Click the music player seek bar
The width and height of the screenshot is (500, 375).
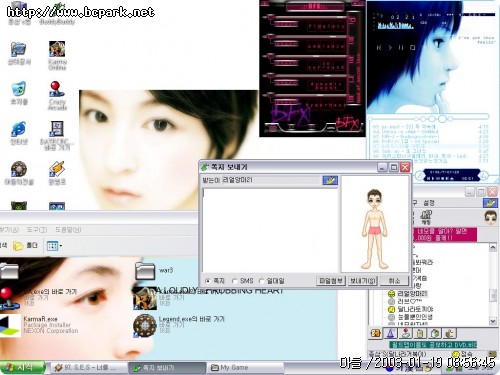click(428, 118)
